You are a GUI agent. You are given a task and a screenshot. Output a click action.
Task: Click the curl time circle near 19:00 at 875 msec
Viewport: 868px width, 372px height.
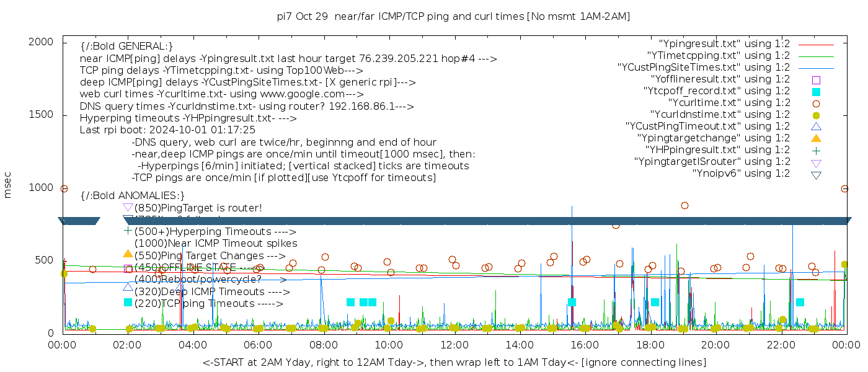click(684, 205)
